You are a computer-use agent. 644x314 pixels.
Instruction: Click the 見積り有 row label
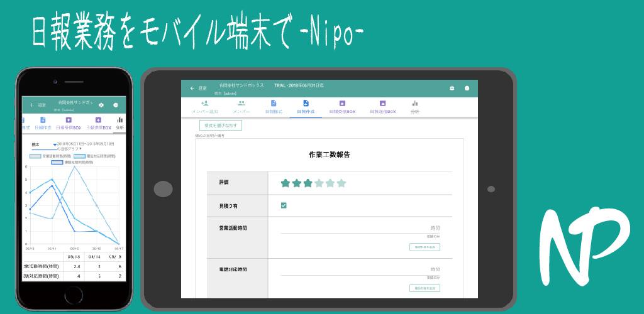228,206
